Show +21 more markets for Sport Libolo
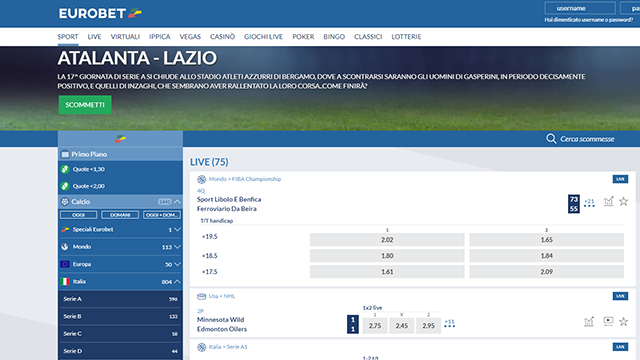The image size is (640, 360). 589,203
